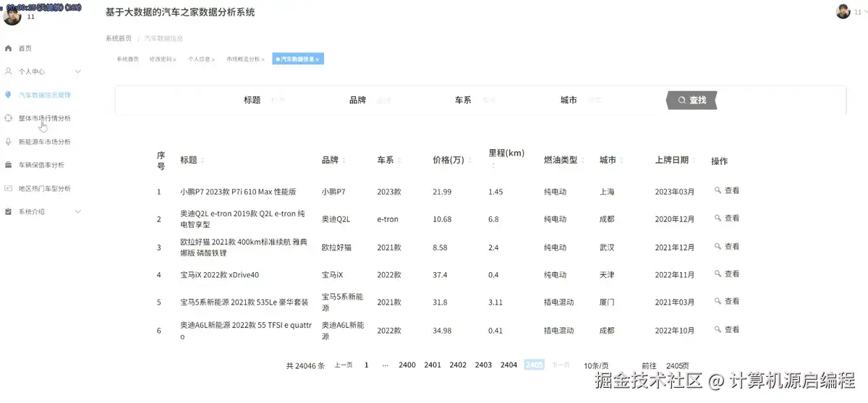Click 查看 link for 小鹏P7 row

tap(732, 191)
